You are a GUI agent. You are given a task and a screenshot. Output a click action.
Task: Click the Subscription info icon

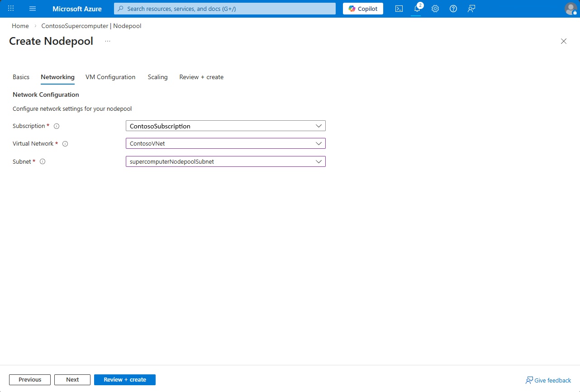(x=57, y=126)
